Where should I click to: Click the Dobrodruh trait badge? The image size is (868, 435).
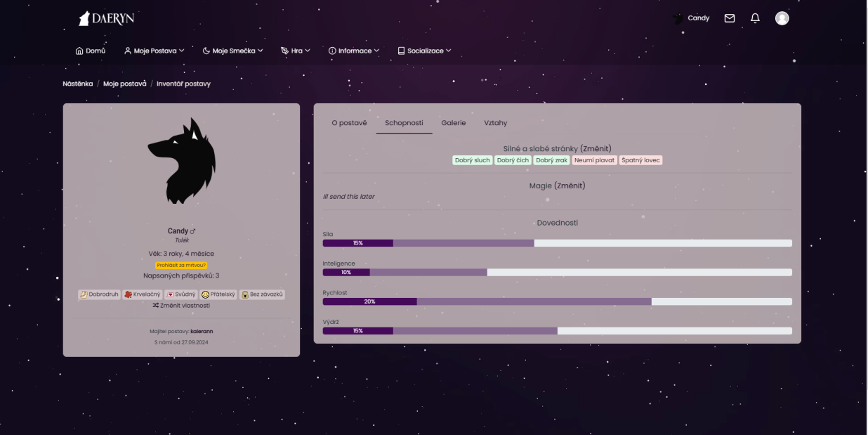[x=99, y=294]
